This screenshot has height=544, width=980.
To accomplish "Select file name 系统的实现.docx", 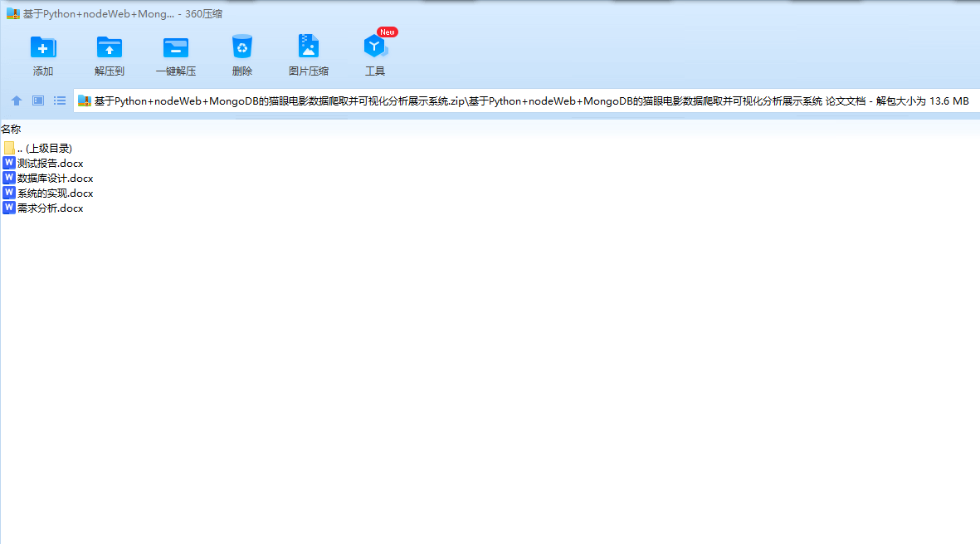I will point(55,194).
